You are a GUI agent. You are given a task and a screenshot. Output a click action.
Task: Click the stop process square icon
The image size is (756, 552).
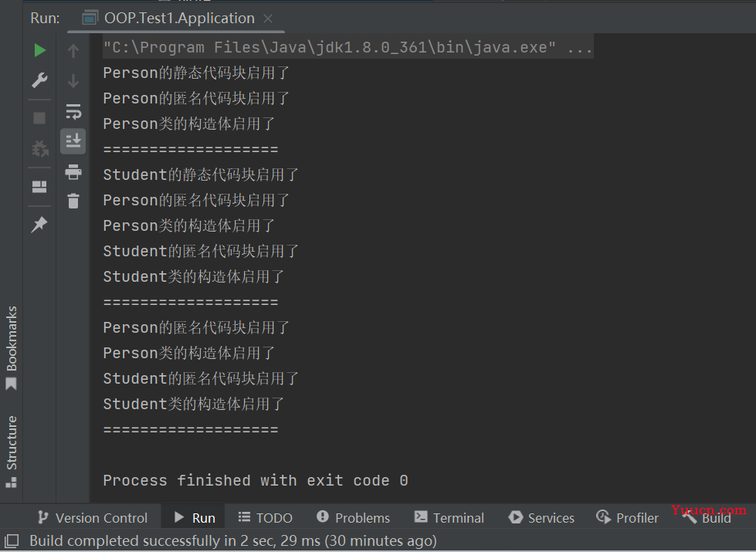click(x=39, y=118)
